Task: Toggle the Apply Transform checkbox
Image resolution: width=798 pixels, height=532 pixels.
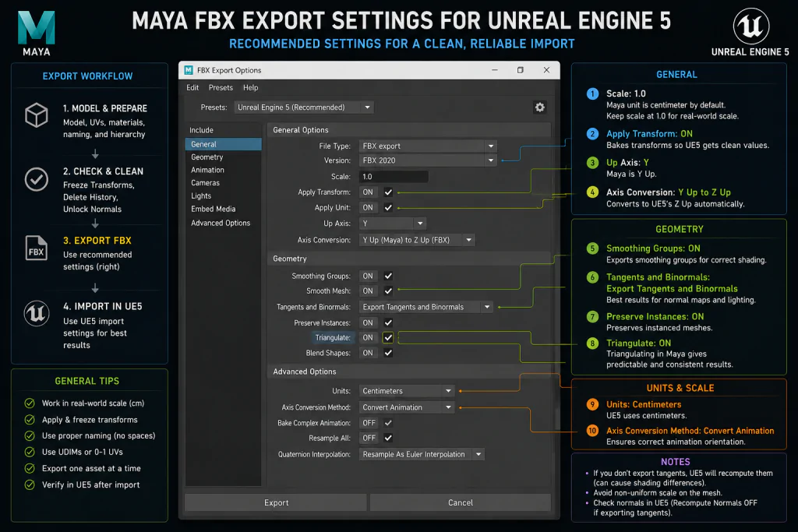Action: click(x=388, y=192)
